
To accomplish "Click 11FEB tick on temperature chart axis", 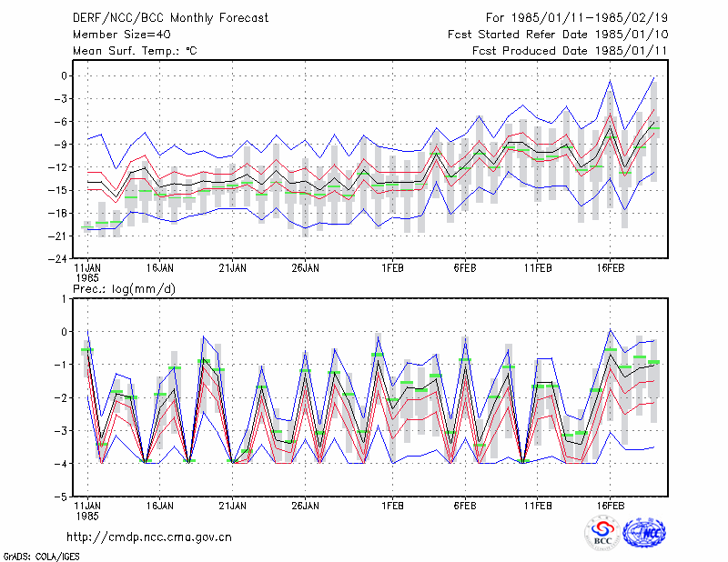I will 538,268.
